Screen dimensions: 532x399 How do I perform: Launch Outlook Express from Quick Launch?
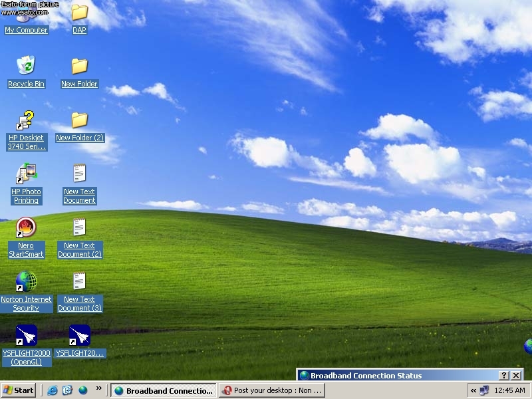[68, 390]
